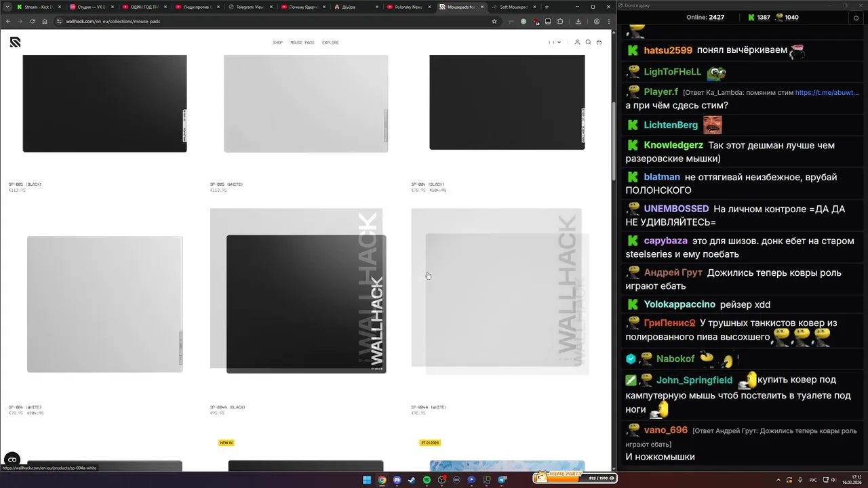Screen dimensions: 868x488
Task: Open hatsu2599 username in chat
Action: pos(668,50)
